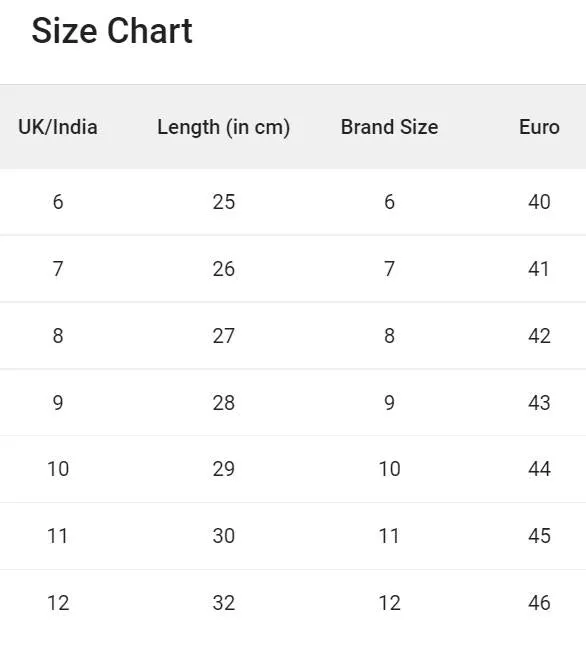Select the Length (in cm) column header
The width and height of the screenshot is (586, 667).
224,127
